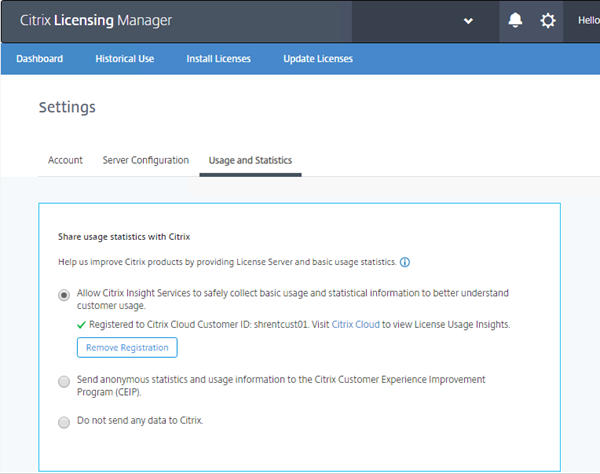Click the Settings page heading
The width and height of the screenshot is (600, 474).
tap(67, 107)
